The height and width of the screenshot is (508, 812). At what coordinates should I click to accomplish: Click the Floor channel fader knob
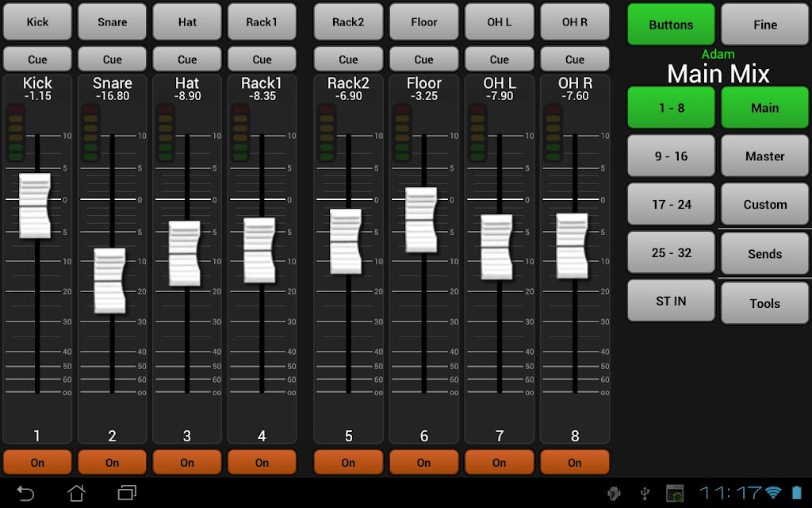[x=421, y=220]
